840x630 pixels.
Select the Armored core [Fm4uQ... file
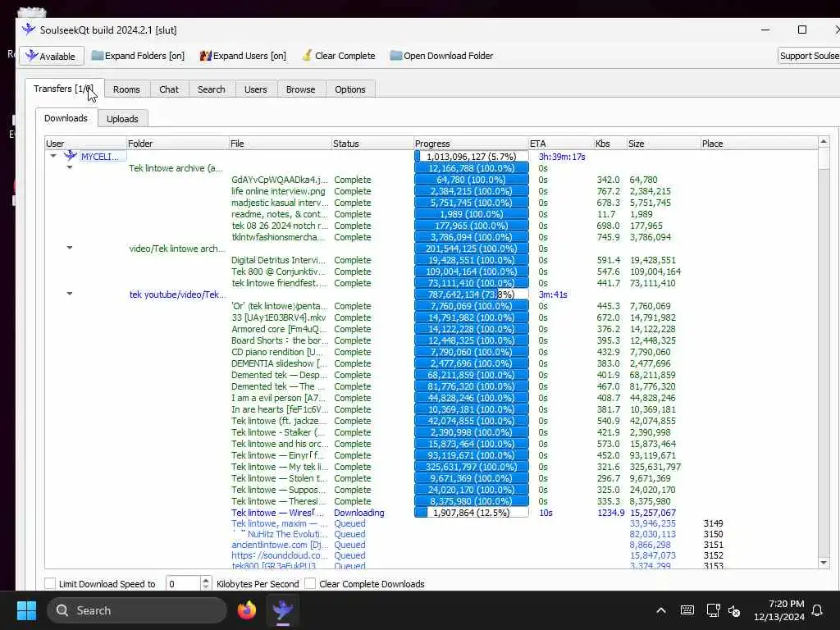click(x=279, y=329)
